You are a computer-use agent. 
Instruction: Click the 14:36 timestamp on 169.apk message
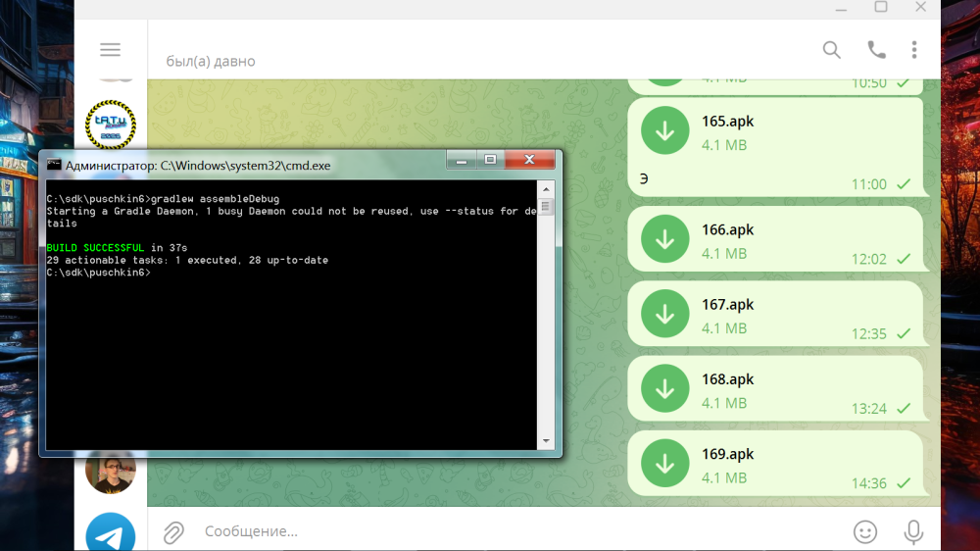click(x=868, y=483)
